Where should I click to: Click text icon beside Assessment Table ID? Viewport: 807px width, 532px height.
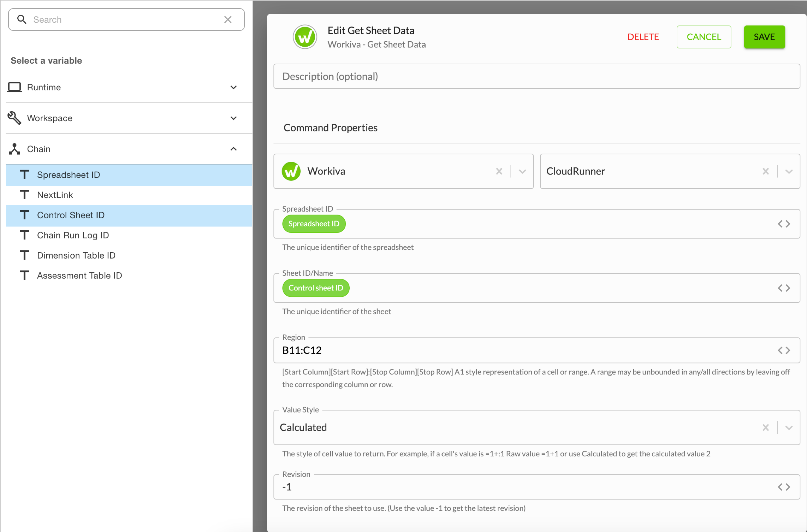point(25,276)
